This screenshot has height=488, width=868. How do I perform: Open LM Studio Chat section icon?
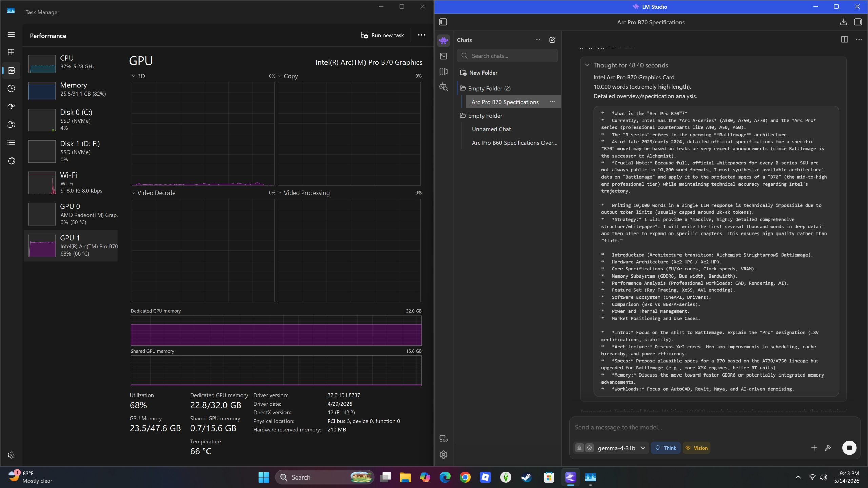(x=443, y=41)
